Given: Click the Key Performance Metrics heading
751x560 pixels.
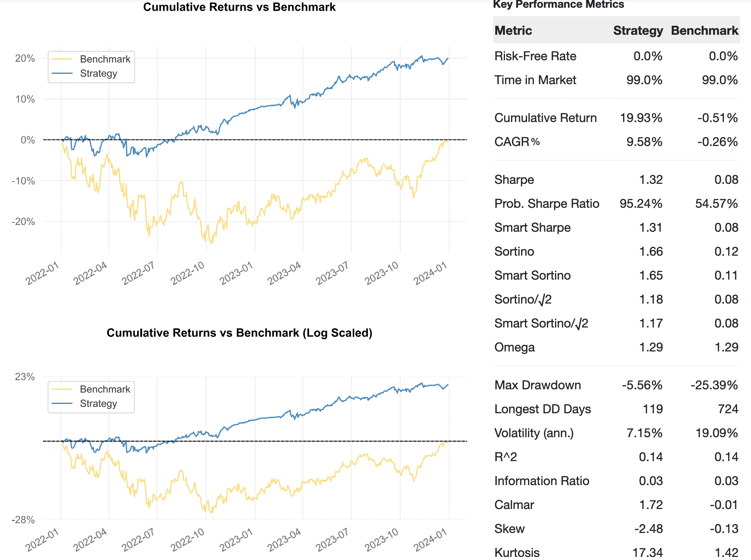Looking at the screenshot, I should coord(558,5).
